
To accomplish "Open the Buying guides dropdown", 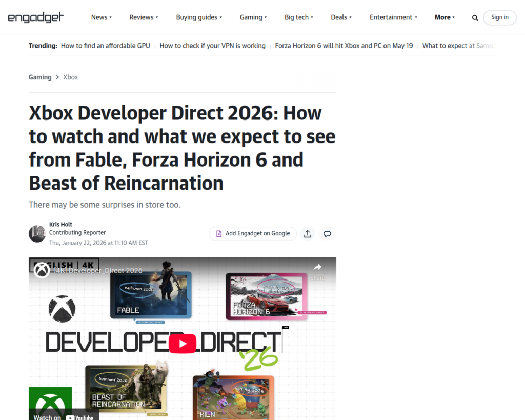I will [x=199, y=17].
